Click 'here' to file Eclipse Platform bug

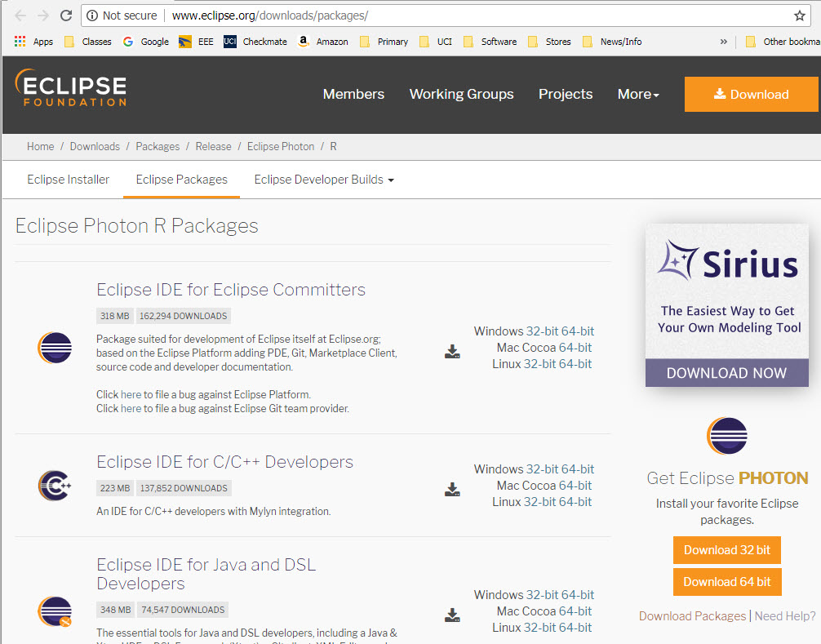[131, 394]
